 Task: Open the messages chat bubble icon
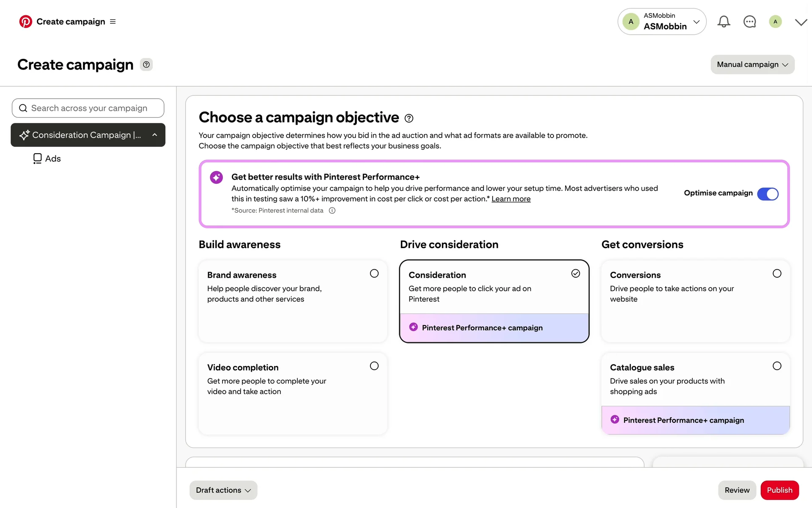749,22
